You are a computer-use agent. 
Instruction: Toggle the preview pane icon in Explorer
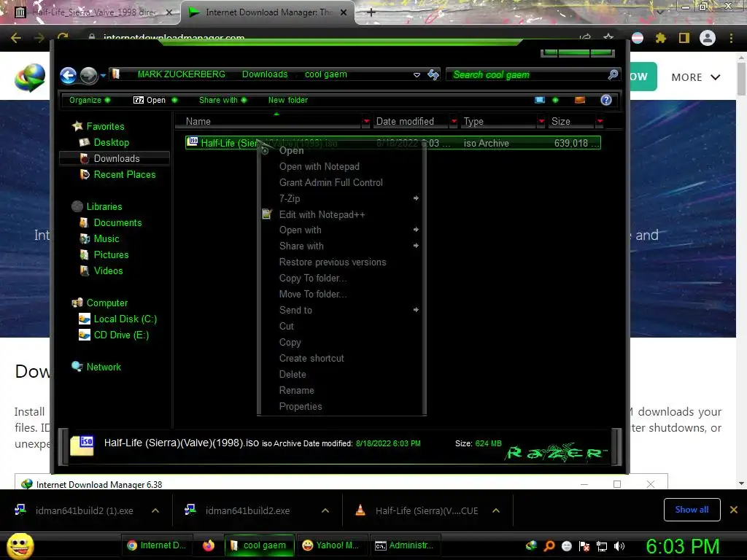coord(580,100)
